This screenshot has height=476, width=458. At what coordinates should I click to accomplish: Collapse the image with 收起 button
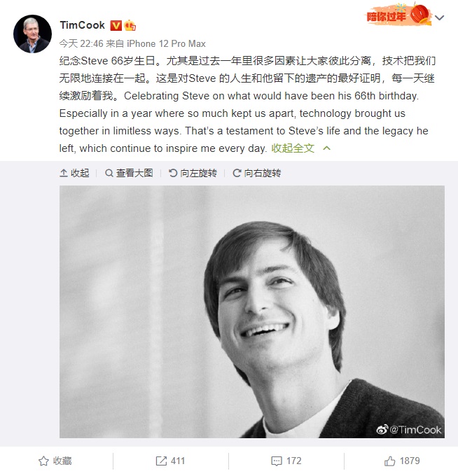tap(74, 173)
